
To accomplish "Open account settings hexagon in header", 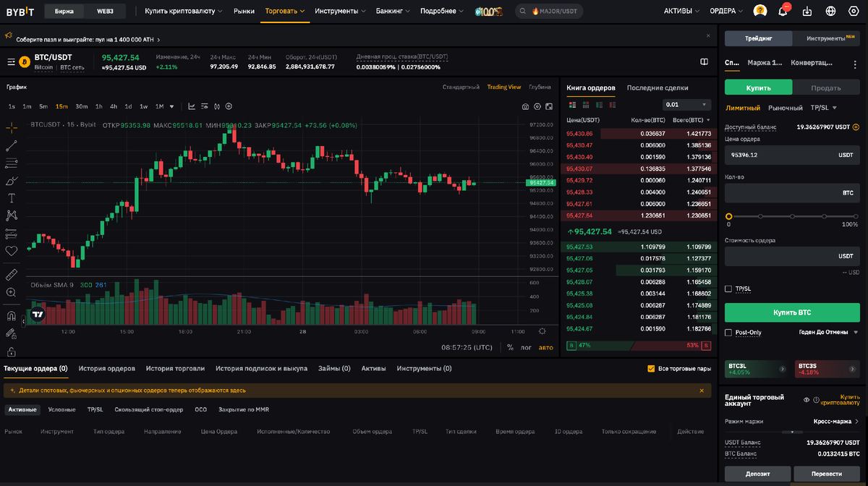I will pyautogui.click(x=854, y=11).
